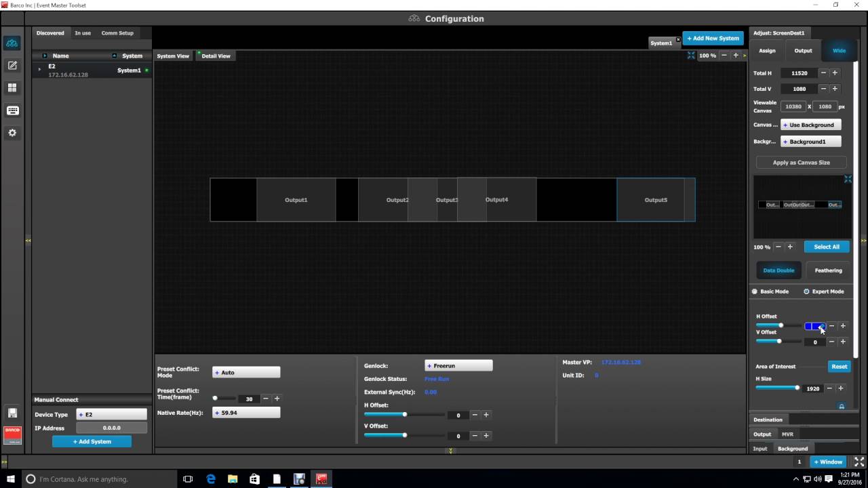Sort by the System column icon

click(x=115, y=56)
